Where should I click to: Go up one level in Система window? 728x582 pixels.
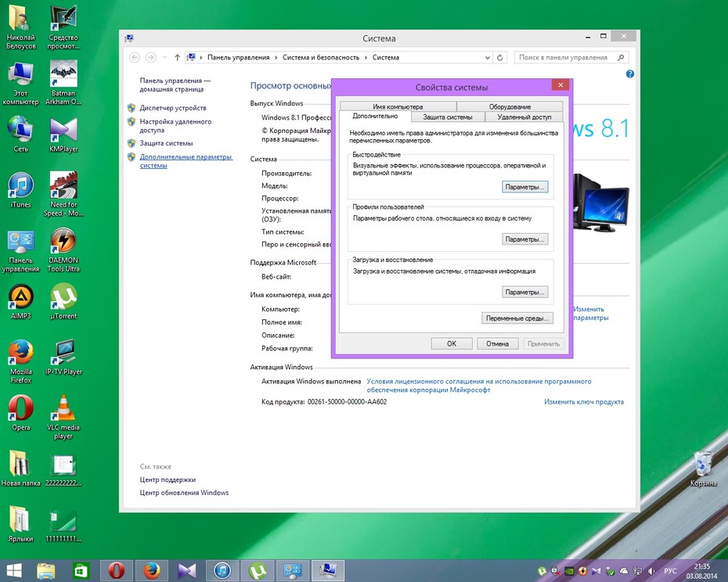point(178,58)
